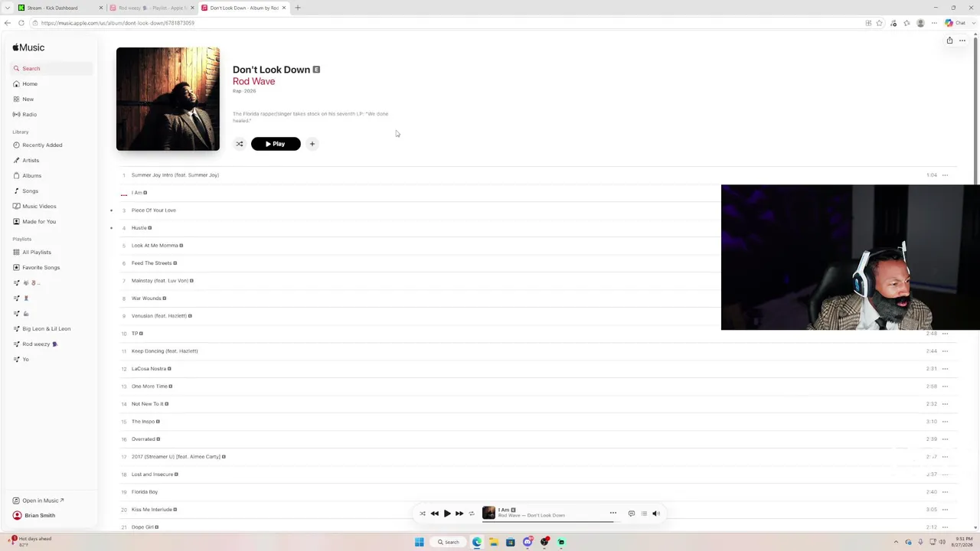Toggle repeat in the player bar

472,514
